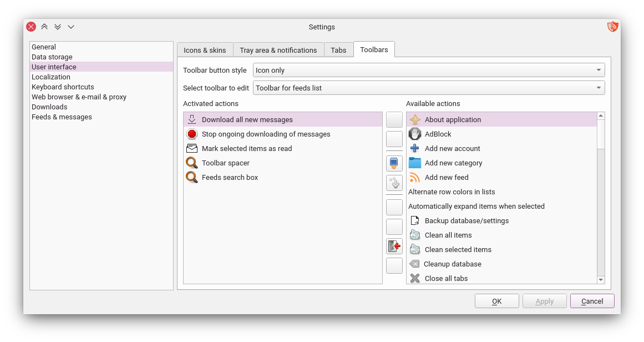Screen dimensions: 644x342
Task: Click the icon beside Clean selected items
Action: click(x=415, y=249)
